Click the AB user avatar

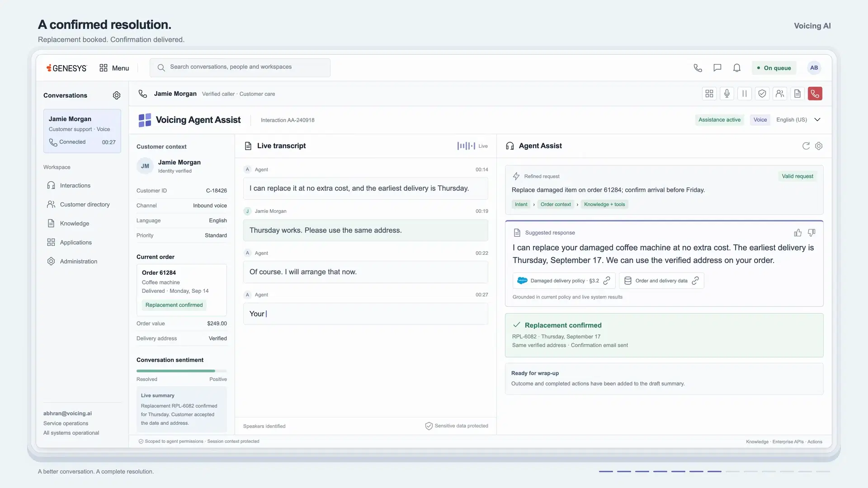tap(814, 68)
